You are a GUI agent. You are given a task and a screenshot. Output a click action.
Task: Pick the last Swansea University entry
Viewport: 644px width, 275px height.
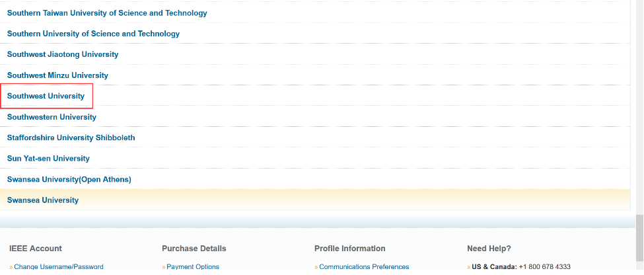click(43, 200)
